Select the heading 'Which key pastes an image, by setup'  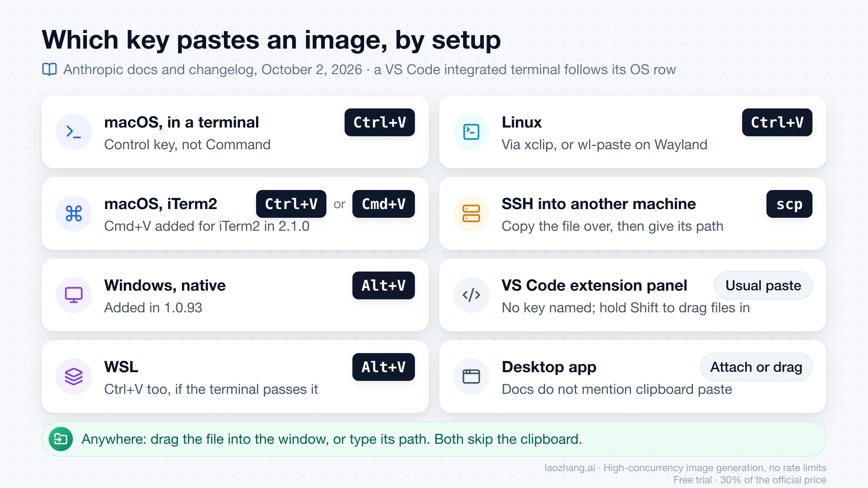pyautogui.click(x=271, y=40)
